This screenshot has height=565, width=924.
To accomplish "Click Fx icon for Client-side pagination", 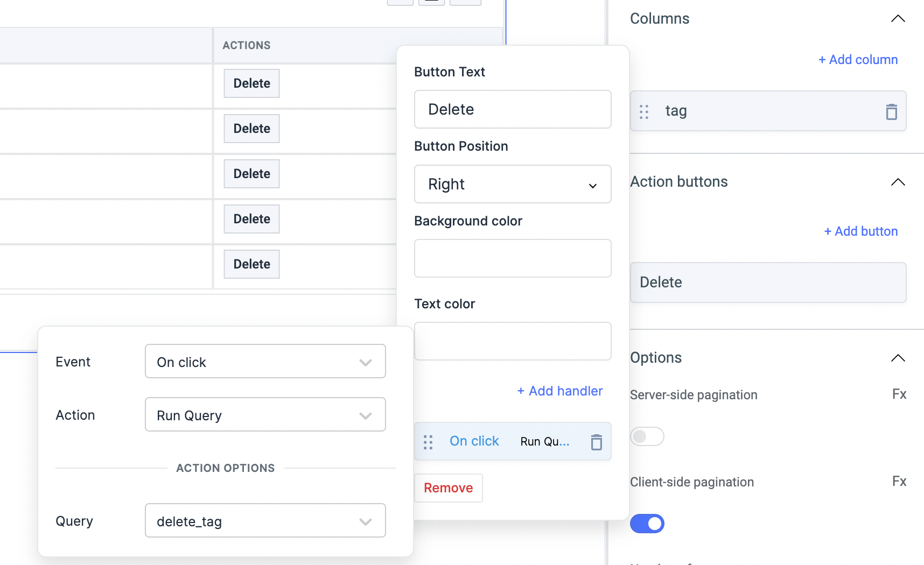I will click(x=899, y=482).
